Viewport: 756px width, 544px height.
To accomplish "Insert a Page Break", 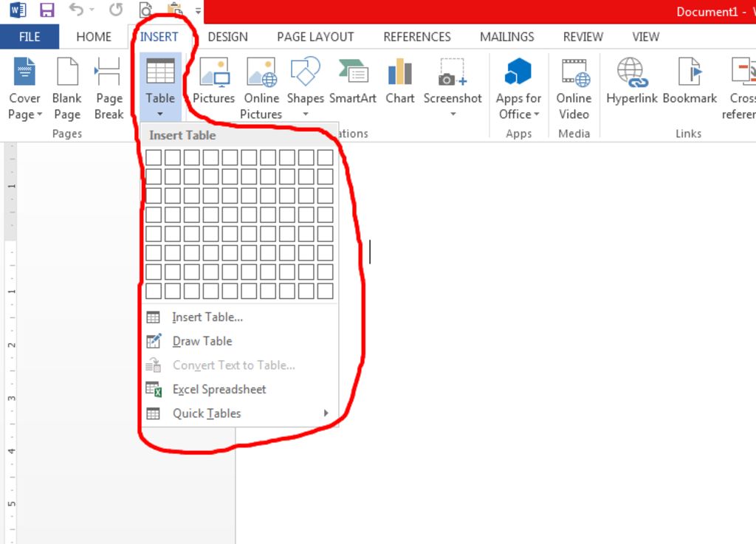I will click(x=109, y=88).
